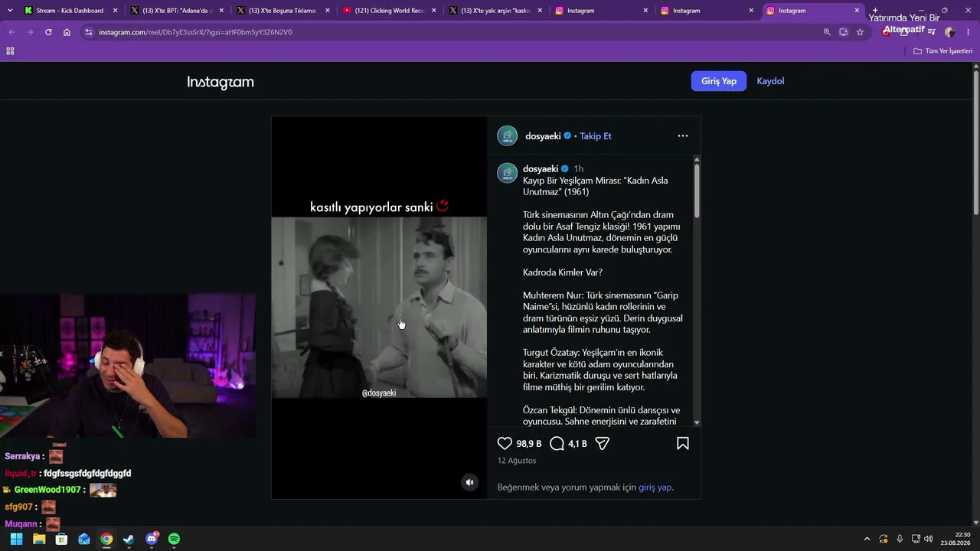Image resolution: width=980 pixels, height=551 pixels.
Task: Open the Outlook mail taskbar icon
Action: (x=84, y=539)
